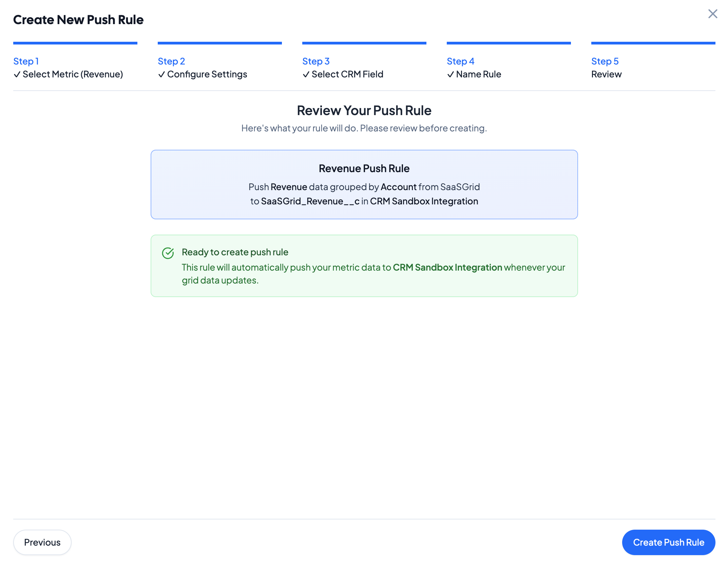Click the "Revenue Push Rule" card title
The width and height of the screenshot is (728, 567).
[x=364, y=168]
